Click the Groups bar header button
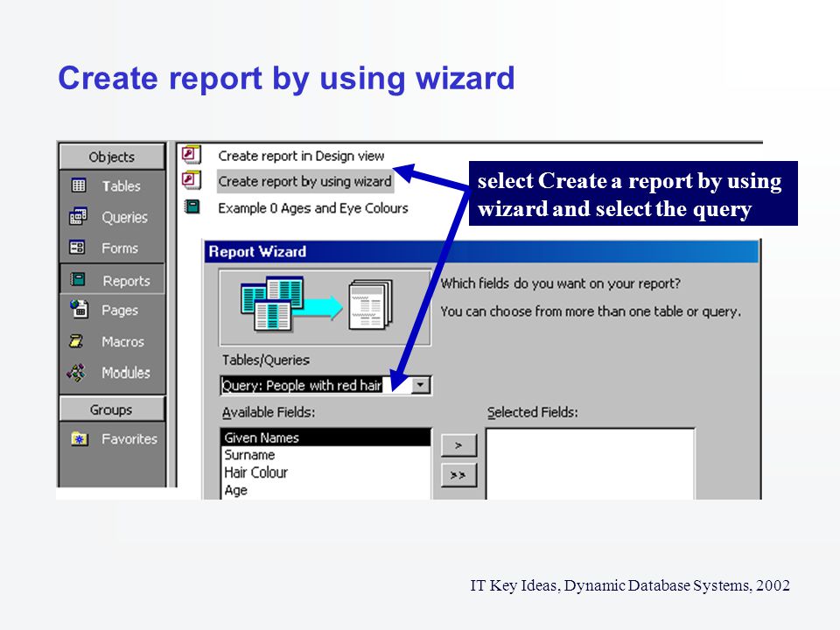Viewport: 840px width, 630px height. click(x=112, y=409)
